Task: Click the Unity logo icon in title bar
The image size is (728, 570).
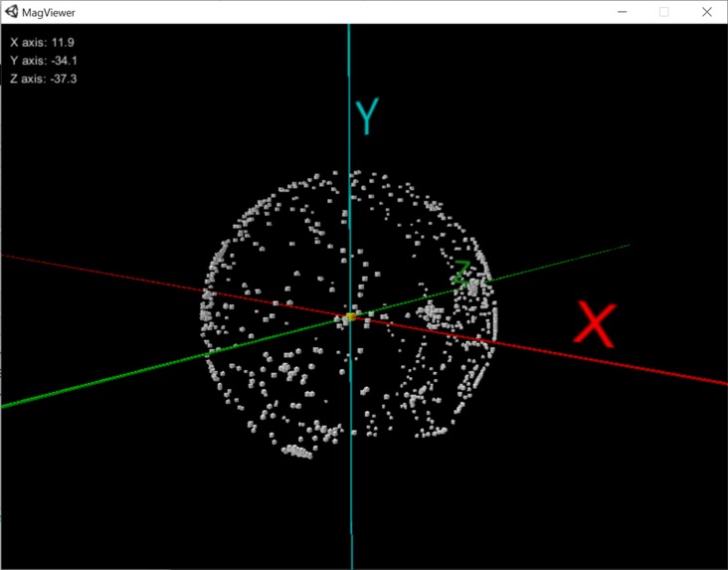Action: [x=12, y=12]
